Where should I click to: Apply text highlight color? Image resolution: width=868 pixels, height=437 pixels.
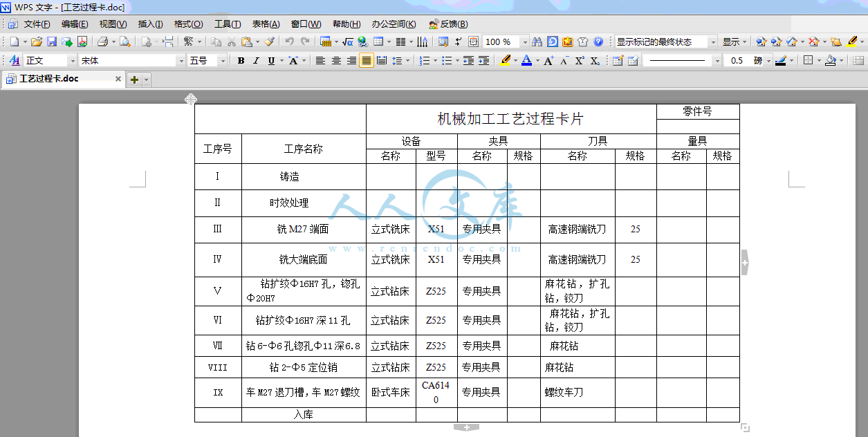[505, 61]
